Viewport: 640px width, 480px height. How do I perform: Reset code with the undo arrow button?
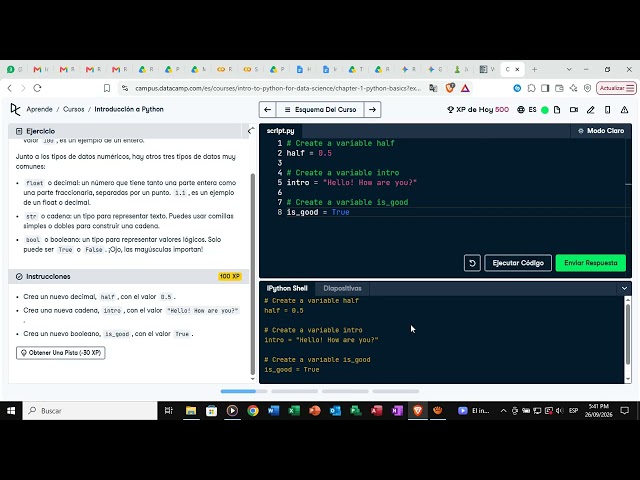click(472, 263)
